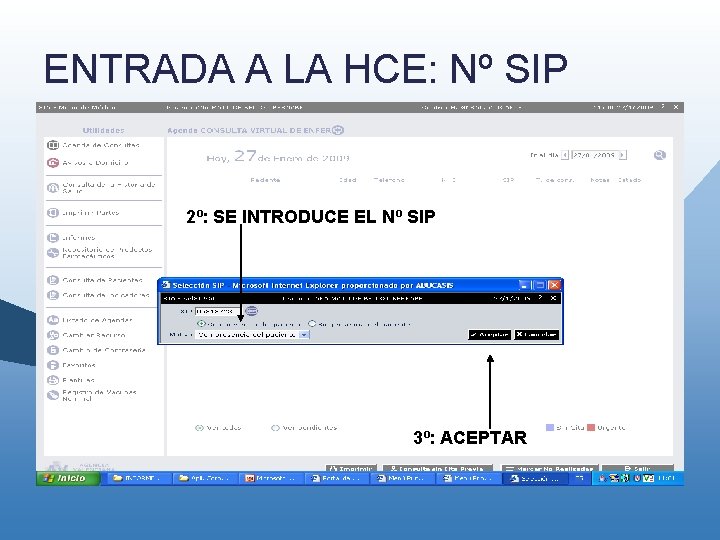Click the Paciente column header
Screen dimensions: 720x540
[x=265, y=180]
